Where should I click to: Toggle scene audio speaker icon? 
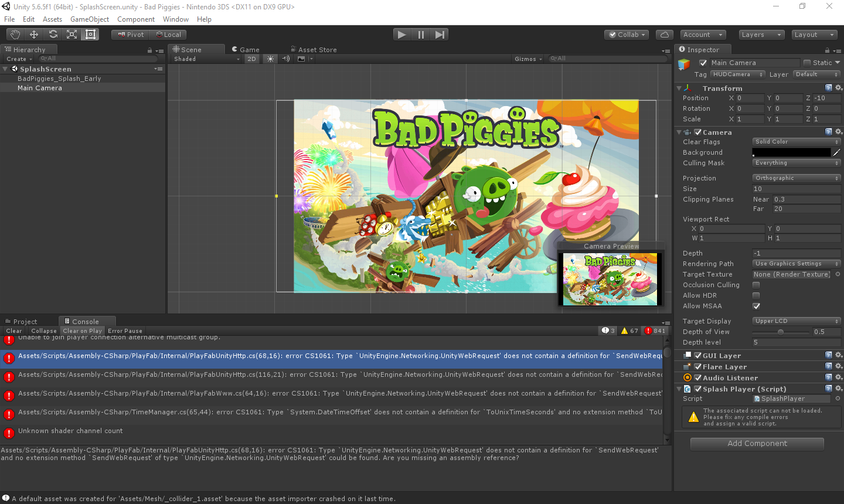[x=286, y=59]
